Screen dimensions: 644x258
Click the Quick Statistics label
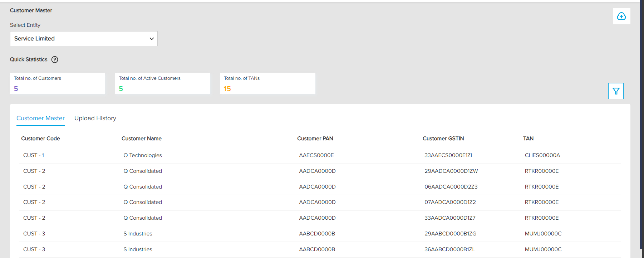click(x=29, y=59)
